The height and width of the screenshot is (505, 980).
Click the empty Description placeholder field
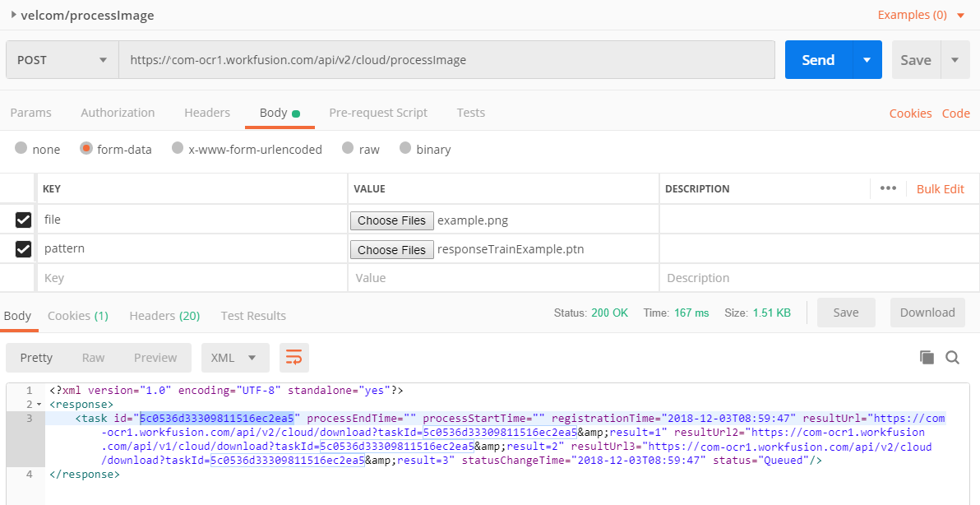pyautogui.click(x=820, y=277)
